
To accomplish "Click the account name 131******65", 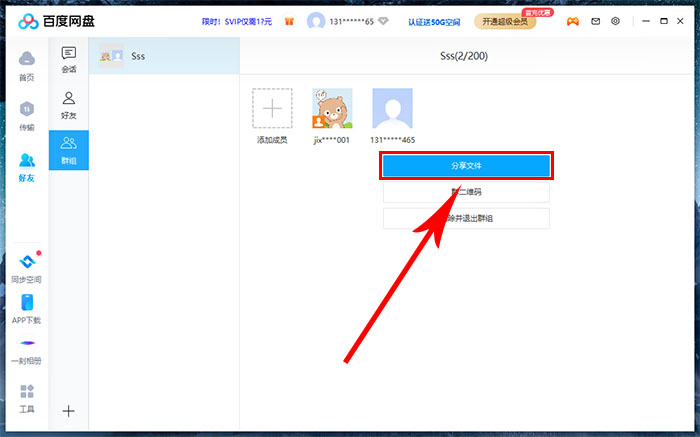I will tap(351, 21).
